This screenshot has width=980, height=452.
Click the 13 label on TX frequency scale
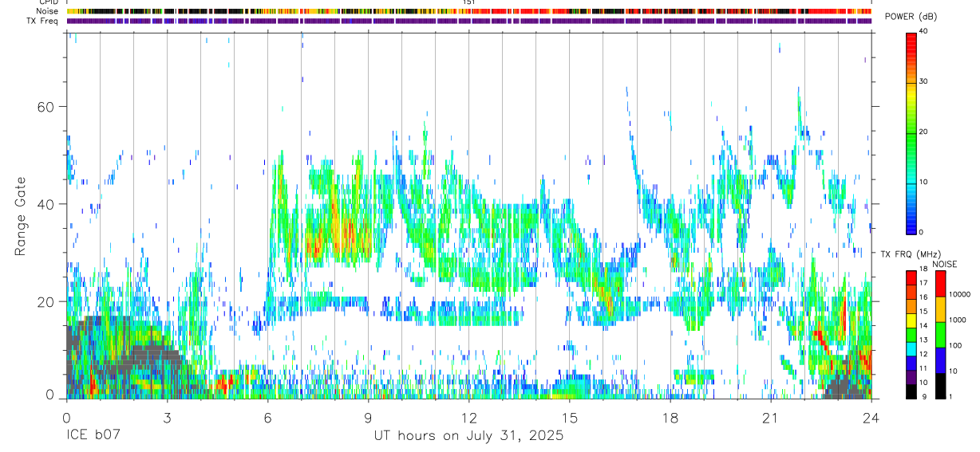pos(923,340)
